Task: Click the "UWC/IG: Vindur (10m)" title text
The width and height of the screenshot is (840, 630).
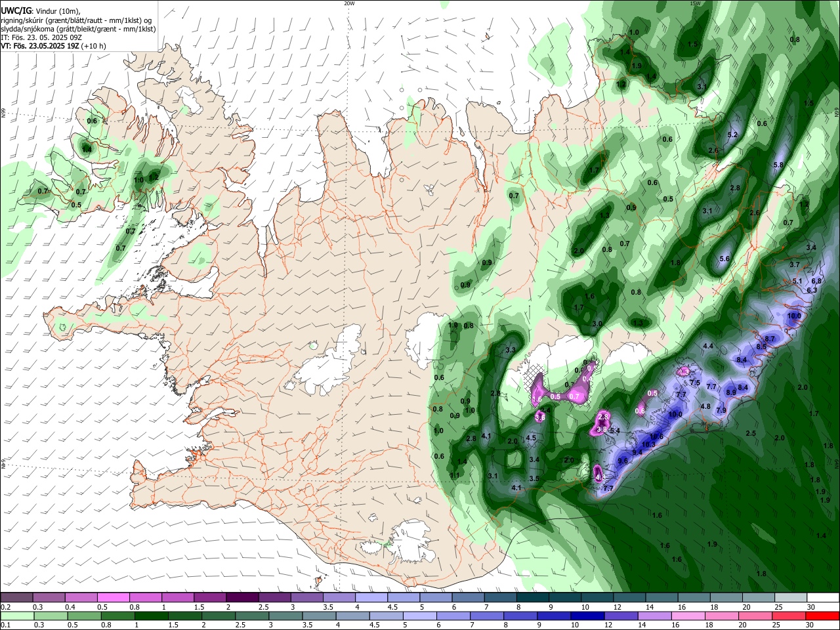Action: pos(40,10)
